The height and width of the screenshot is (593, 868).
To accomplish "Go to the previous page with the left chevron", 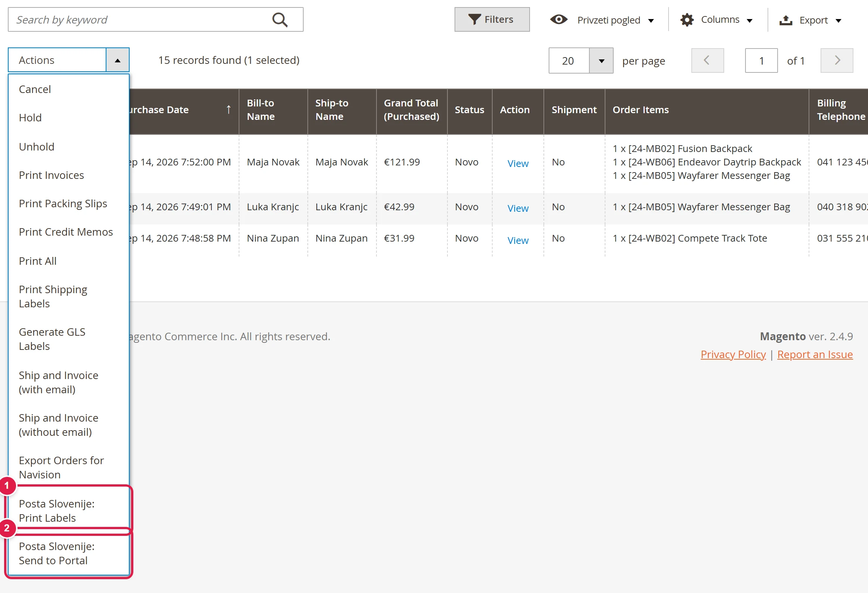I will (707, 60).
